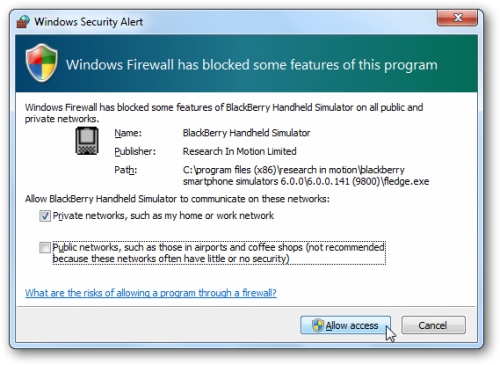Viewport: 500px width, 365px height.
Task: Cancel the Windows Security Alert dialog
Action: [433, 325]
